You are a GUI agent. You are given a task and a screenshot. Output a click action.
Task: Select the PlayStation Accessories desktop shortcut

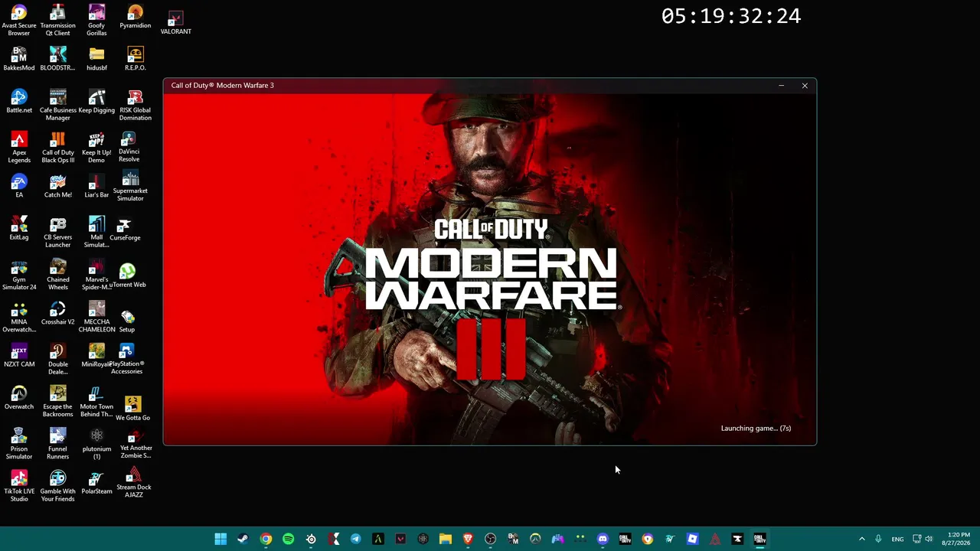127,359
